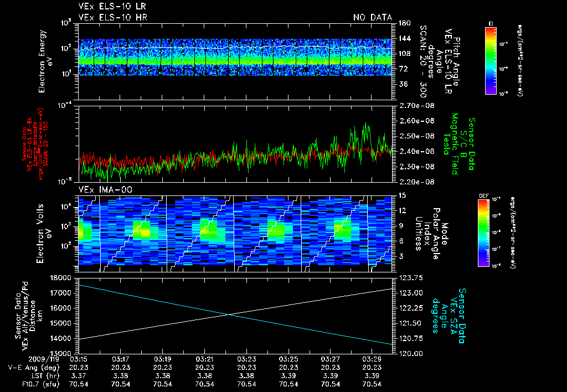Click the 13000 altitude tick
The width and height of the screenshot is (567, 392).
pyautogui.click(x=62, y=353)
